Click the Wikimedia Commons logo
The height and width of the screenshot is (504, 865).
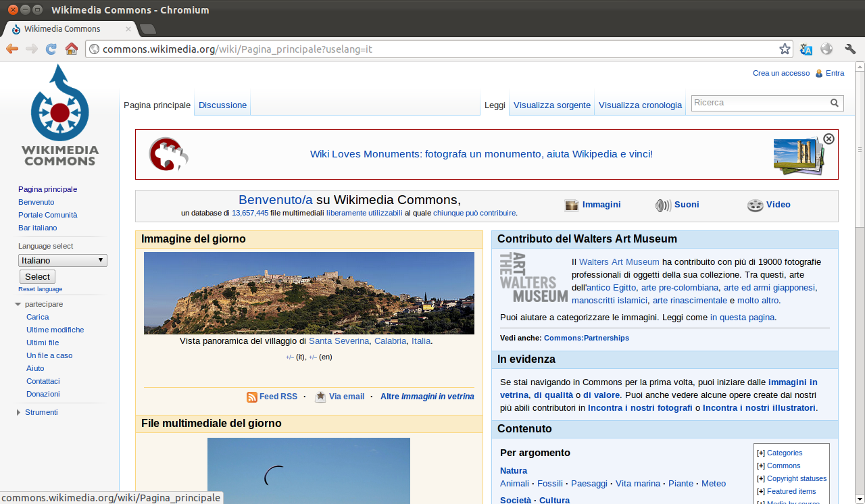click(x=59, y=115)
